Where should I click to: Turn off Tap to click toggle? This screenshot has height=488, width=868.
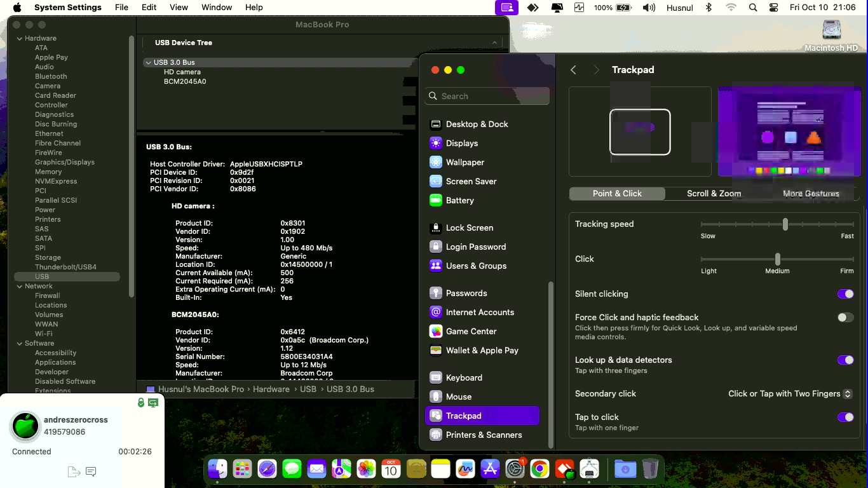click(845, 417)
